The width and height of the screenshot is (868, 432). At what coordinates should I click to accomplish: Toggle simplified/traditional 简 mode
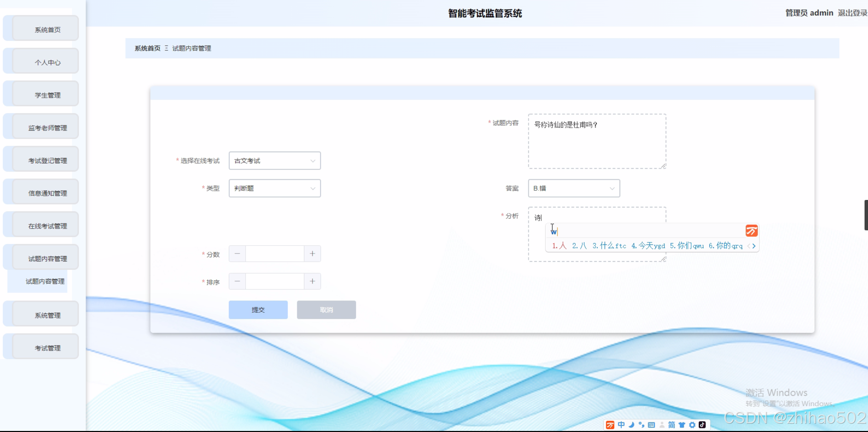[x=671, y=425]
